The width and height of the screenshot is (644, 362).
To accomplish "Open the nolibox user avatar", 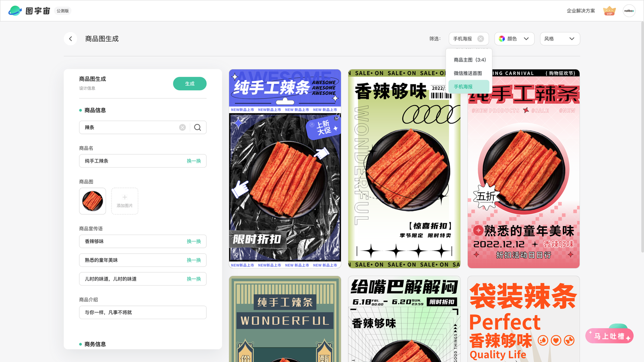I will tap(629, 11).
